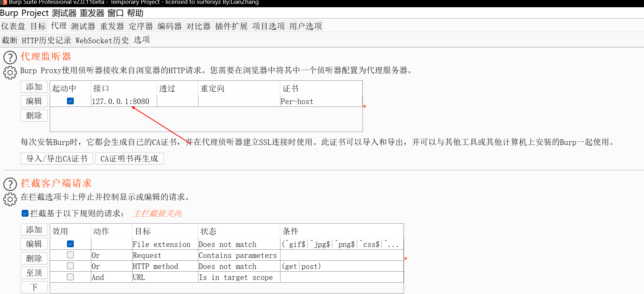
Task: Click orange resize arrow beside intercept rules table
Action: click(x=406, y=258)
